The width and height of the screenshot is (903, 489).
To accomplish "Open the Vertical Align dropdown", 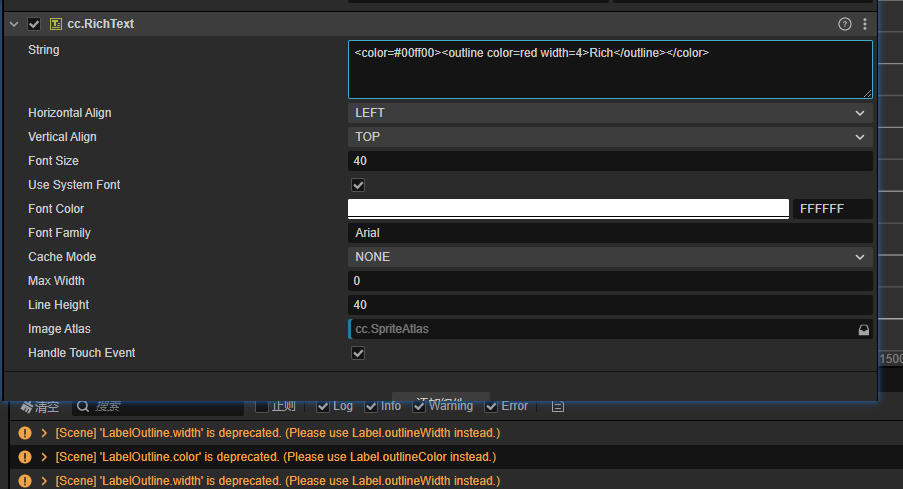I will 610,137.
